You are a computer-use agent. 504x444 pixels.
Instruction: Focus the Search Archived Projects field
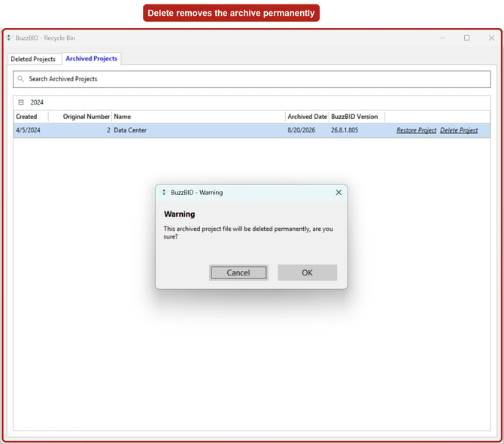tap(252, 79)
